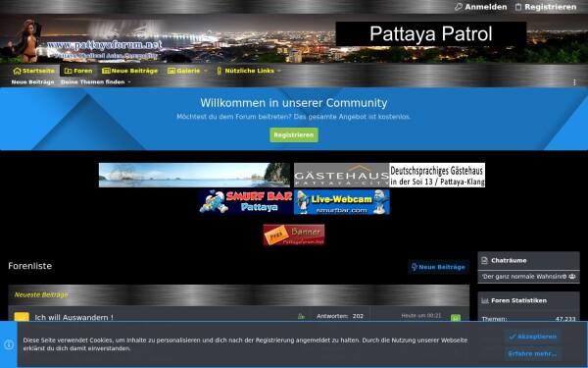Open the Live-Webcam smurfbar.com banner
This screenshot has height=368, width=588.
[342, 202]
